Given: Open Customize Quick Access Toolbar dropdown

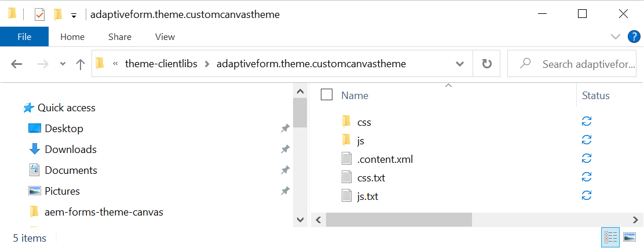Looking at the screenshot, I should point(74,14).
